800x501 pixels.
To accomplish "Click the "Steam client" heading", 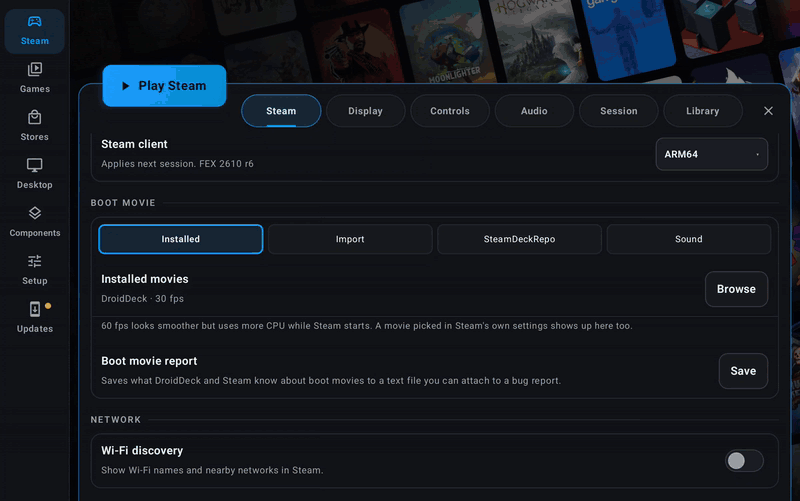I will tap(134, 144).
